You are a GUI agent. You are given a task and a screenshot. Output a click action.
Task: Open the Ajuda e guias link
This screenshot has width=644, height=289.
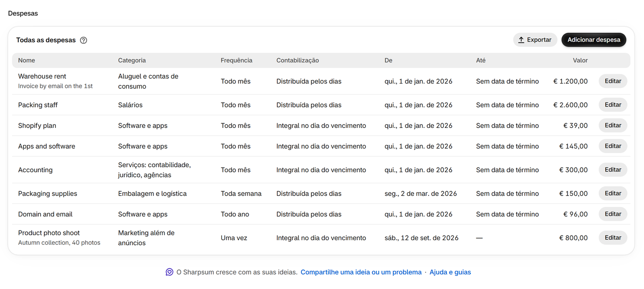[450, 272]
